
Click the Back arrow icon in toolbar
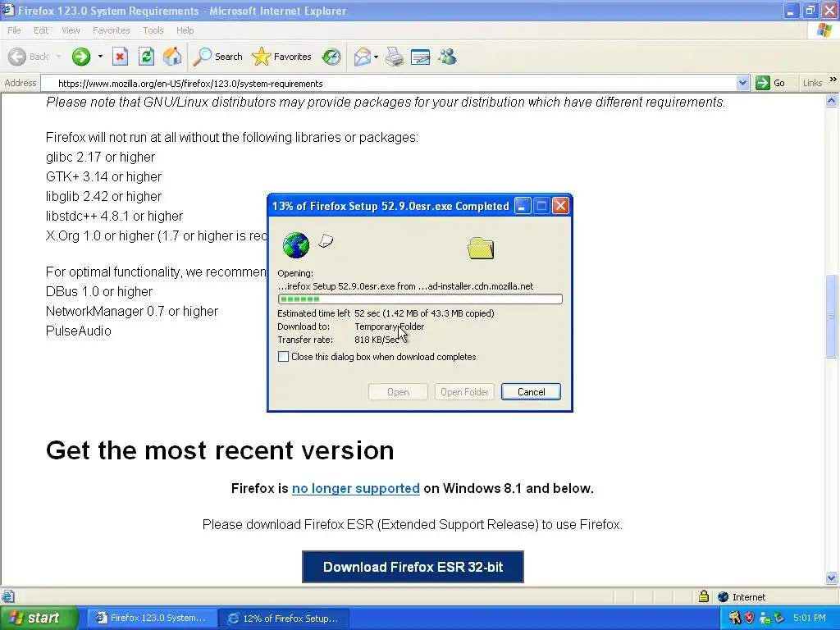pos(17,57)
